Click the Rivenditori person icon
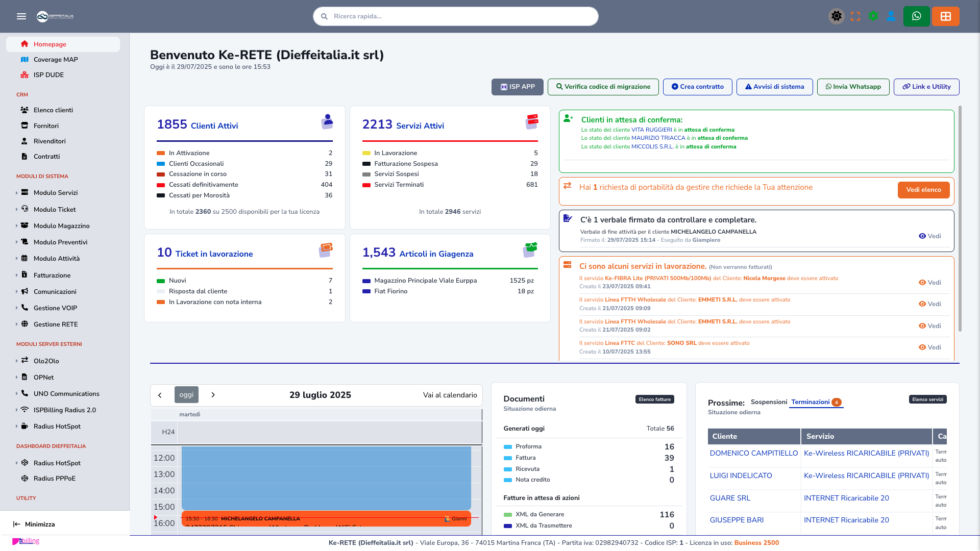Image resolution: width=980 pixels, height=551 pixels. (x=24, y=141)
